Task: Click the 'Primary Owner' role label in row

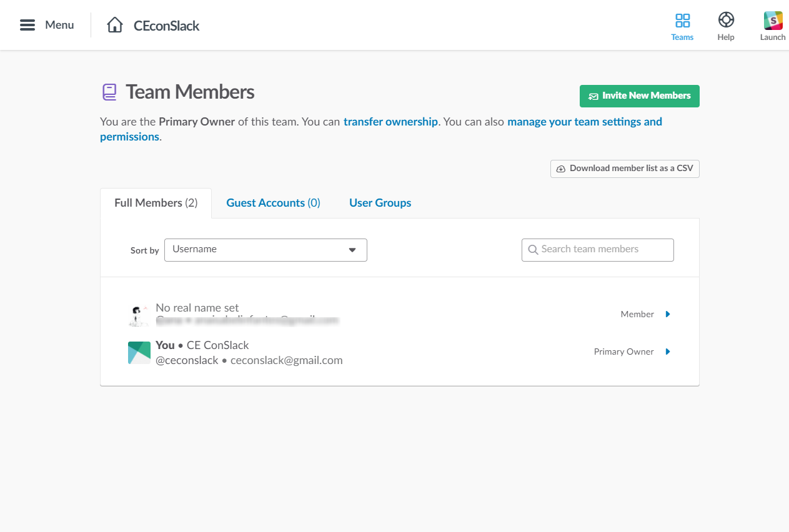Action: click(x=623, y=352)
